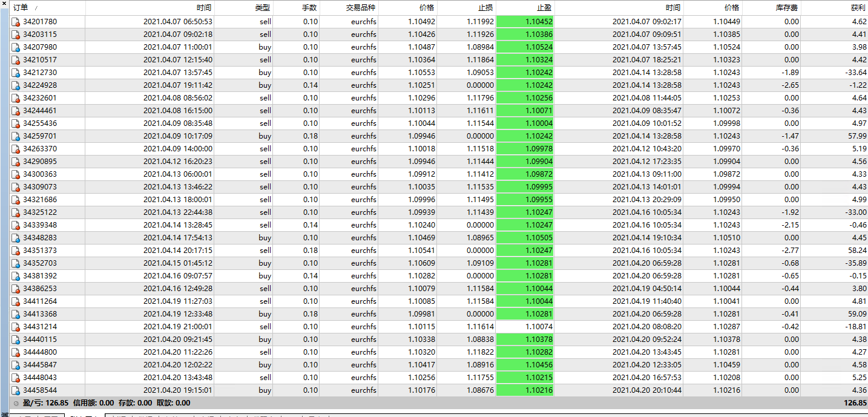868x417 pixels.
Task: Click the swap value -2.65
Action: [790, 85]
